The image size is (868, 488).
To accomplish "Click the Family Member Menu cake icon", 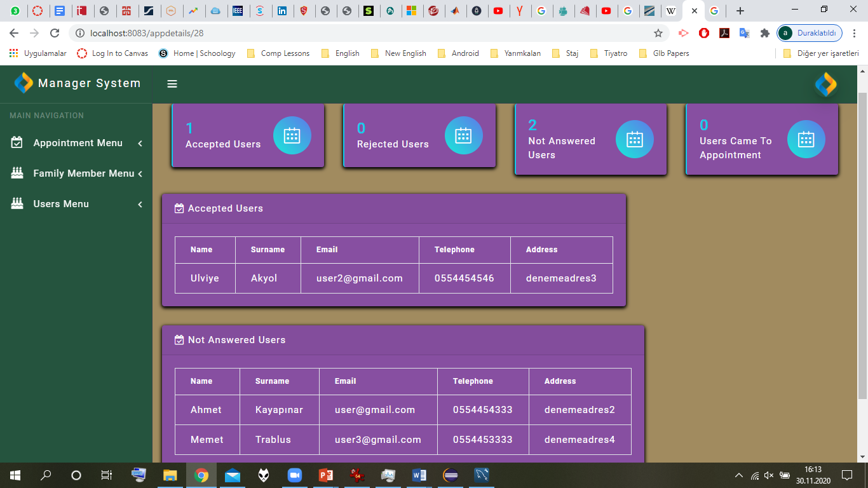I will 17,173.
